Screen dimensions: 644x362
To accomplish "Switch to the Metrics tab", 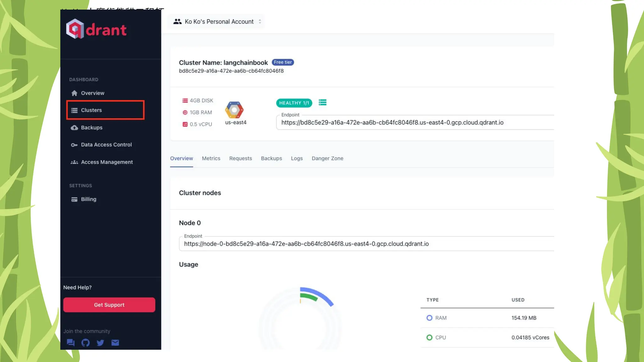I will coord(211,158).
